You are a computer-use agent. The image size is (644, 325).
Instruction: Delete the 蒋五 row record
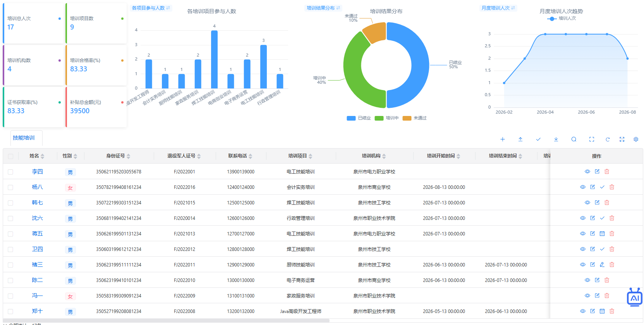point(612,233)
